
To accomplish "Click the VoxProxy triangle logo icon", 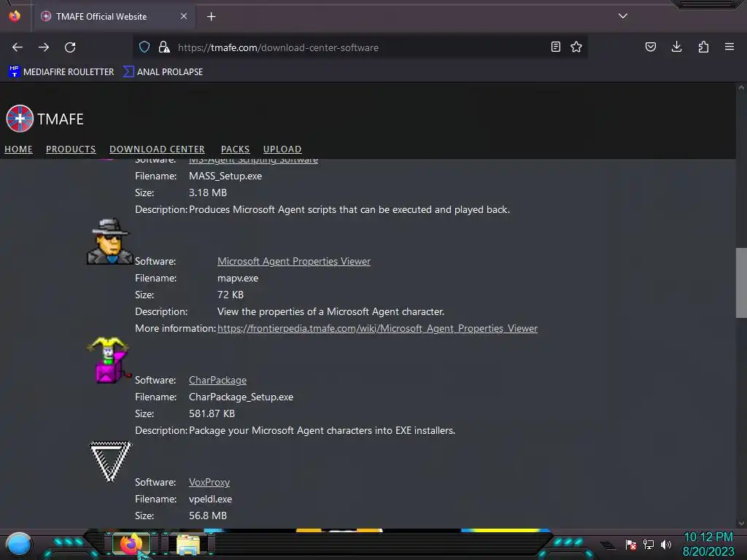I will click(x=110, y=462).
